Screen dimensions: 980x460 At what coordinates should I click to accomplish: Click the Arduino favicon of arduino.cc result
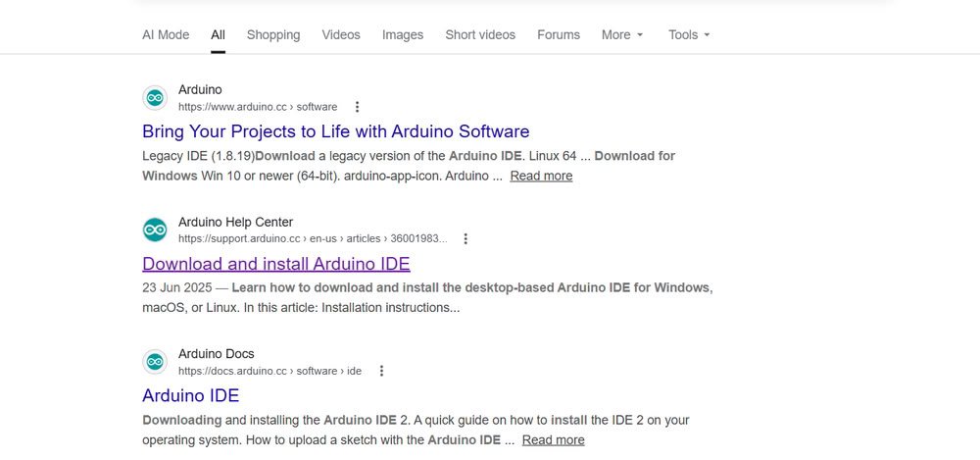(155, 98)
